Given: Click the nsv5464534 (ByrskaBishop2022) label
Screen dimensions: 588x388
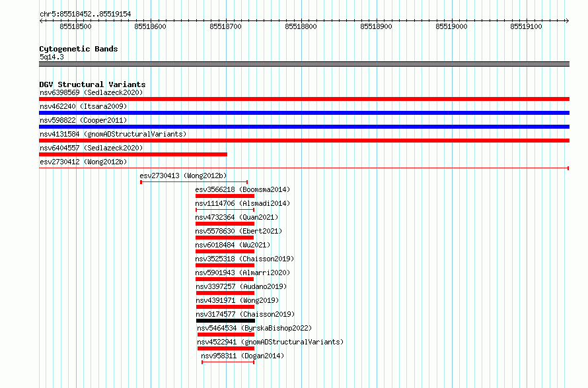Looking at the screenshot, I should (254, 328).
